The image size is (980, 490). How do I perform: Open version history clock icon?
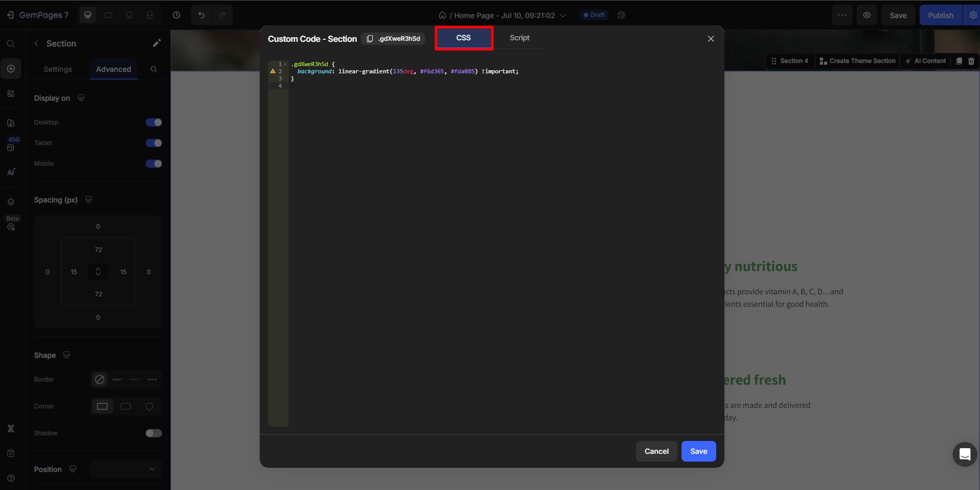[x=177, y=15]
